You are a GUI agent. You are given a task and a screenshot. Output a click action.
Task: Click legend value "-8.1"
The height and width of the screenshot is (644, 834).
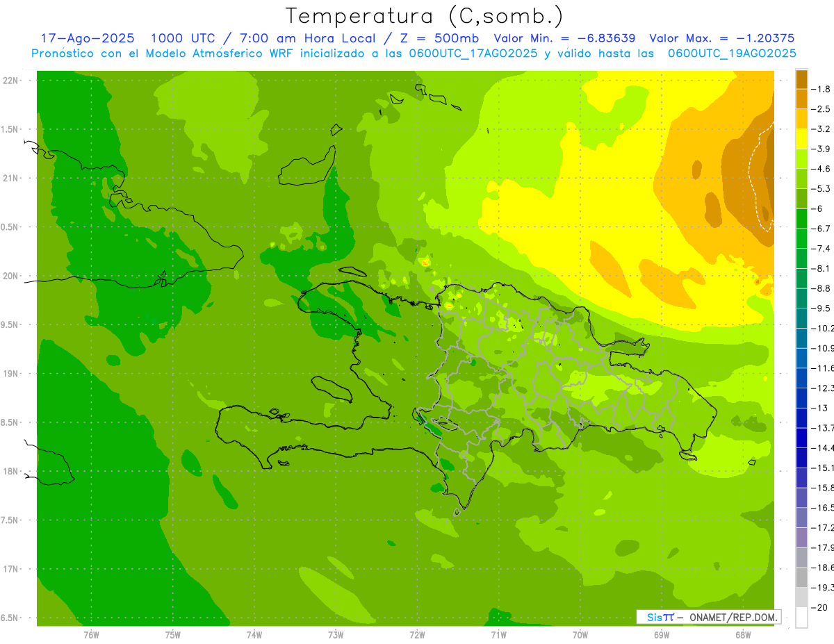(821, 269)
